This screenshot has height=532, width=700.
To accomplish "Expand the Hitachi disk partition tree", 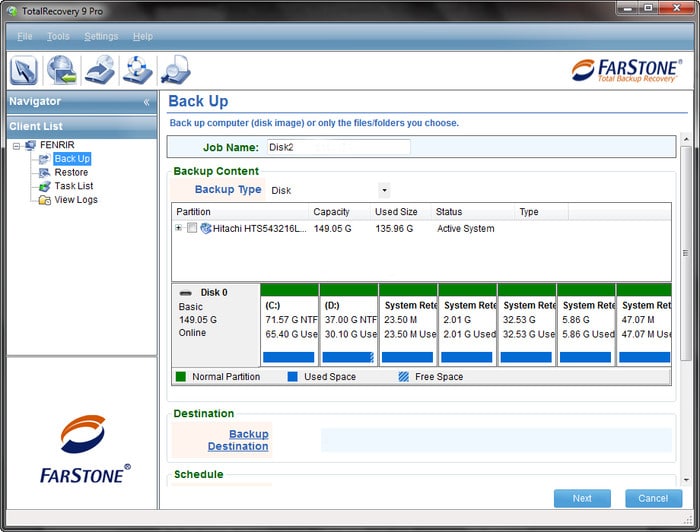I will 179,228.
